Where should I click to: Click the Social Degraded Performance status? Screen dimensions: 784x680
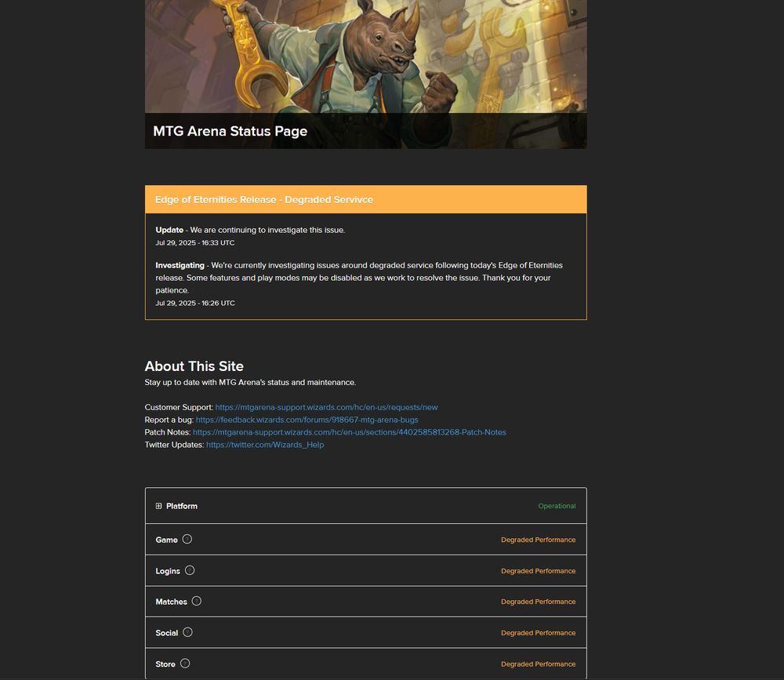(538, 633)
